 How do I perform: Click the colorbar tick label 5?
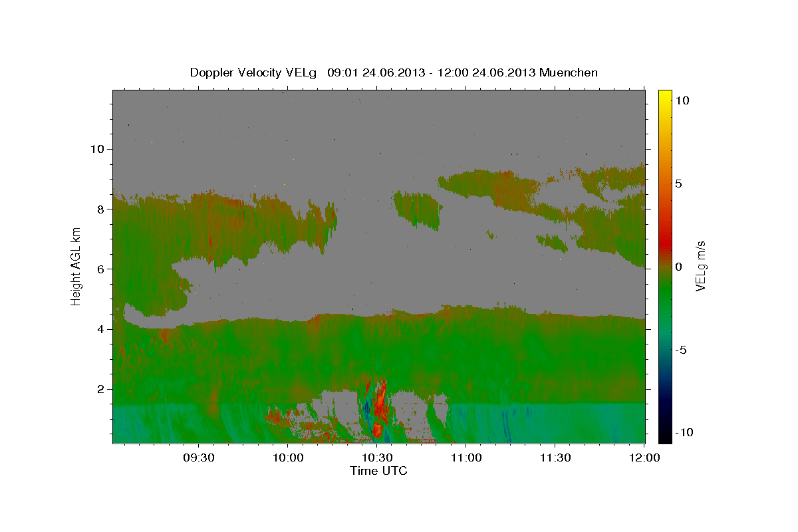678,183
